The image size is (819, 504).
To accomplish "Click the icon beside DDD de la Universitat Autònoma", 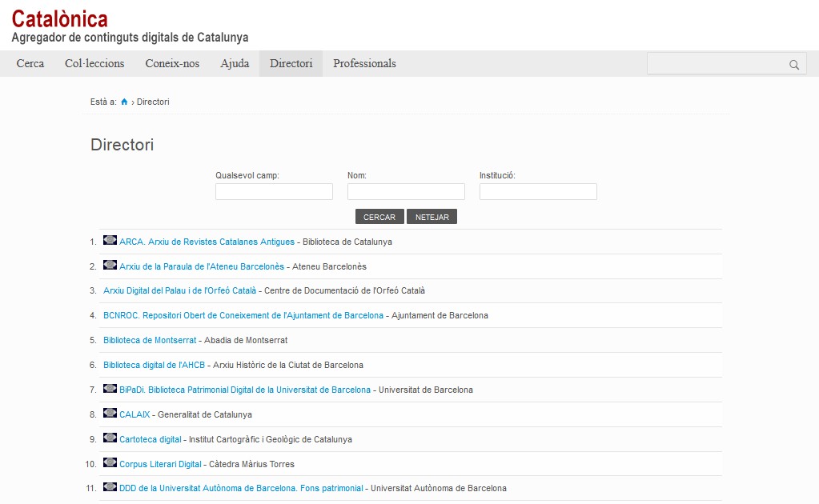I will (110, 486).
